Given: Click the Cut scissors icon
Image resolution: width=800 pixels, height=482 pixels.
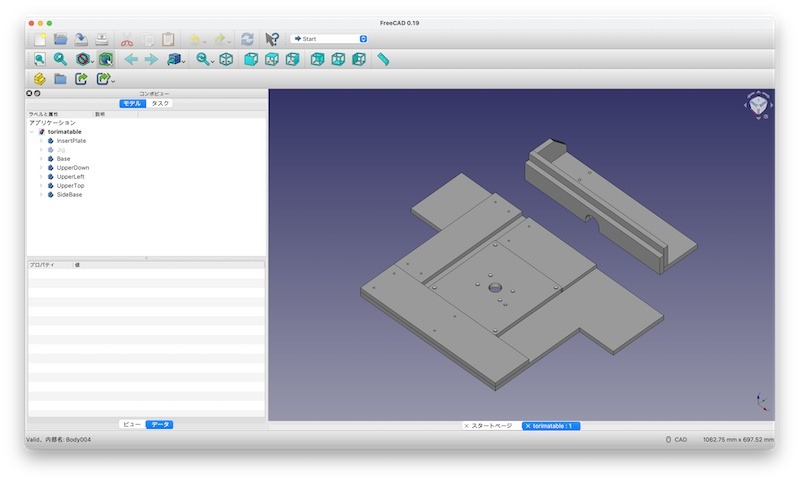Looking at the screenshot, I should [127, 39].
